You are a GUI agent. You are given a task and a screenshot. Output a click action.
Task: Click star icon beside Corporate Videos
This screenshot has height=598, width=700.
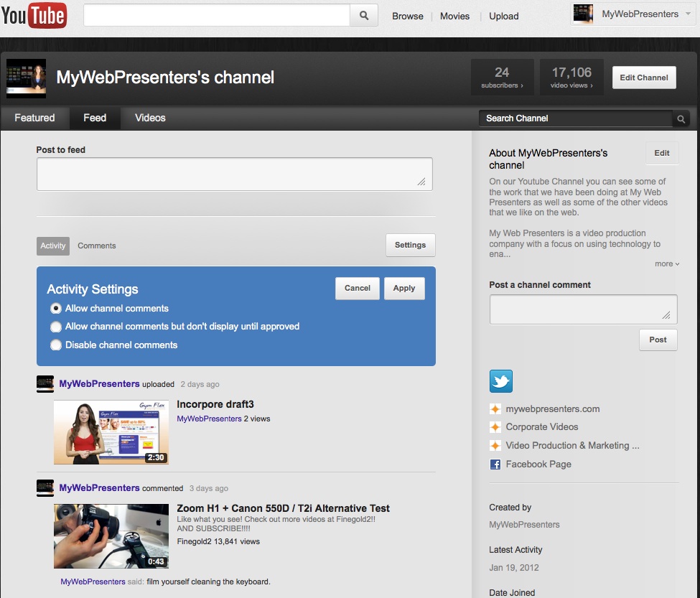tap(495, 427)
